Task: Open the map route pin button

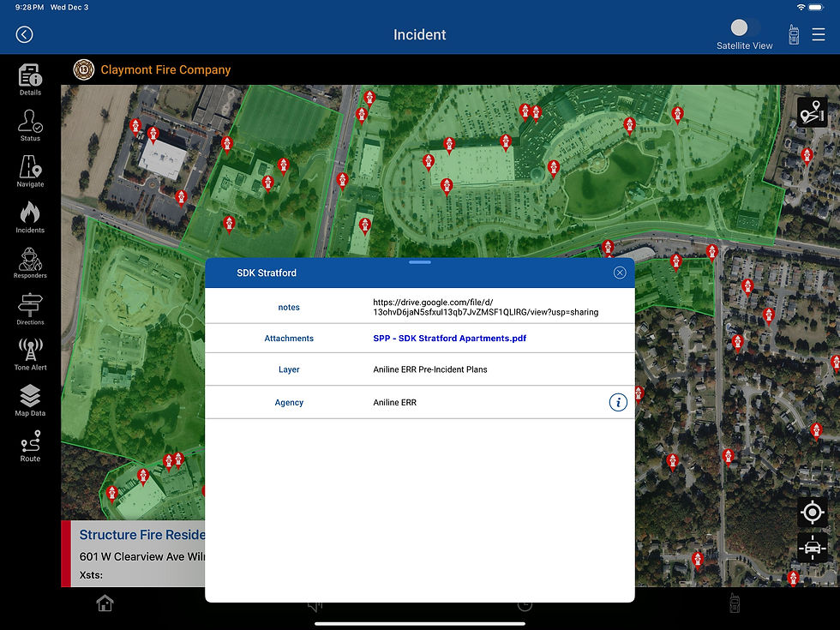Action: tap(812, 112)
